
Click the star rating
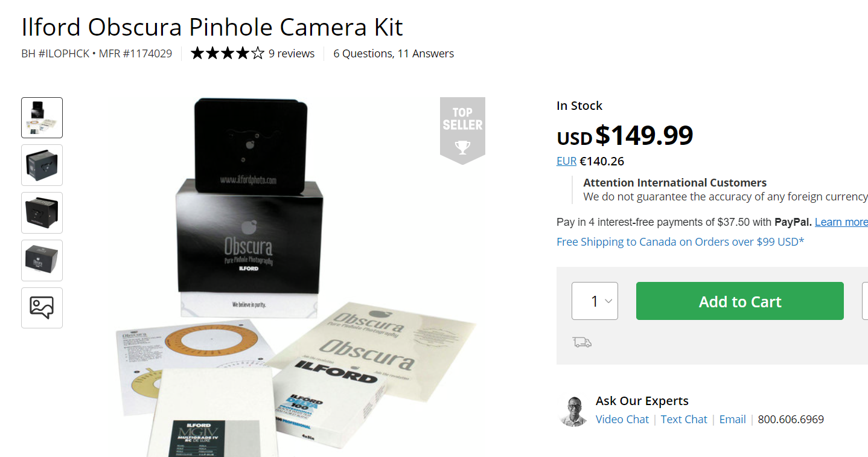[227, 54]
